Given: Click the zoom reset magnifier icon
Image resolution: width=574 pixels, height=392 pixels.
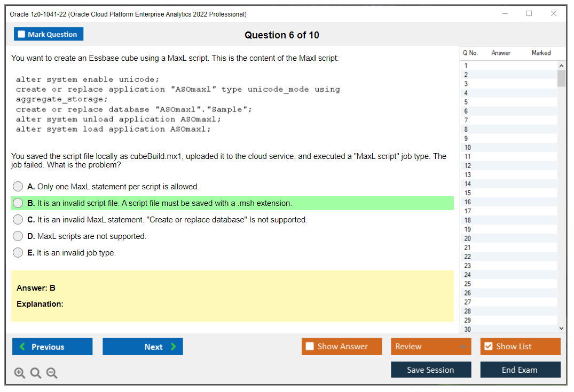Looking at the screenshot, I should click(36, 373).
